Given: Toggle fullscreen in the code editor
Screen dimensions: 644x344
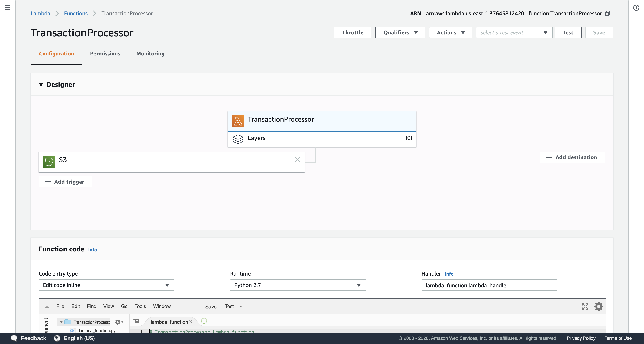Looking at the screenshot, I should [585, 306].
